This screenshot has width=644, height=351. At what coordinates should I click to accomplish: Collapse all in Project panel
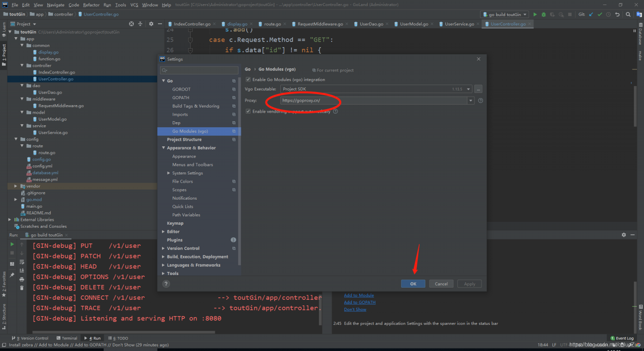pos(140,24)
